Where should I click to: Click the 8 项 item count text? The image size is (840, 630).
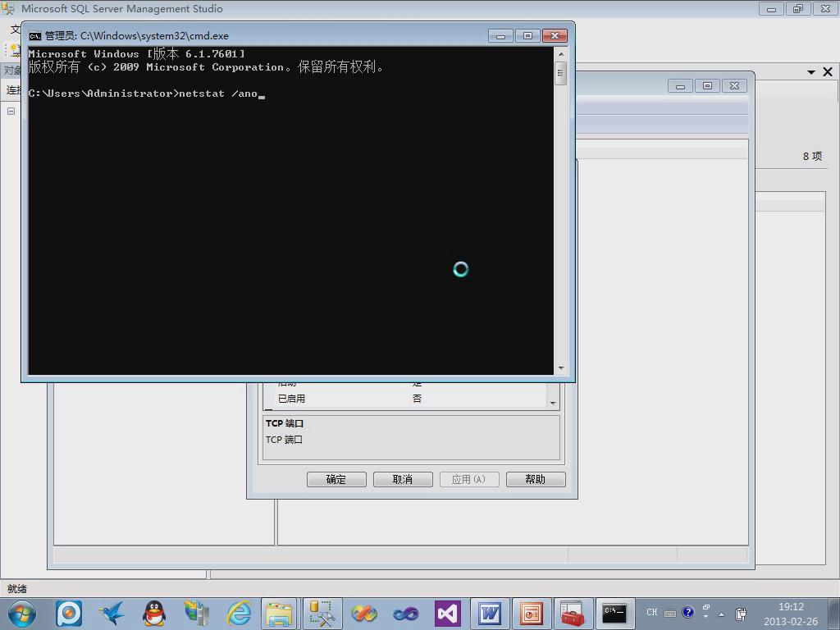pos(812,156)
